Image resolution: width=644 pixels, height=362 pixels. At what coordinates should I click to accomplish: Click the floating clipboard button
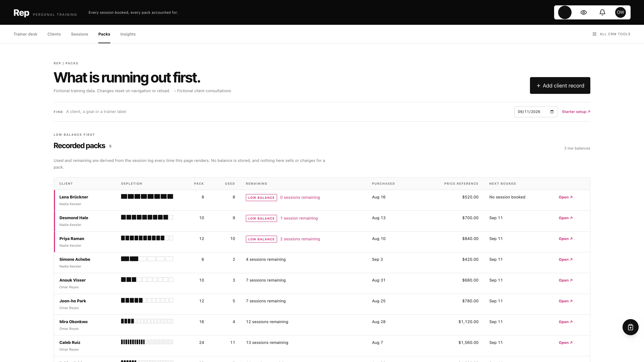[x=630, y=327]
